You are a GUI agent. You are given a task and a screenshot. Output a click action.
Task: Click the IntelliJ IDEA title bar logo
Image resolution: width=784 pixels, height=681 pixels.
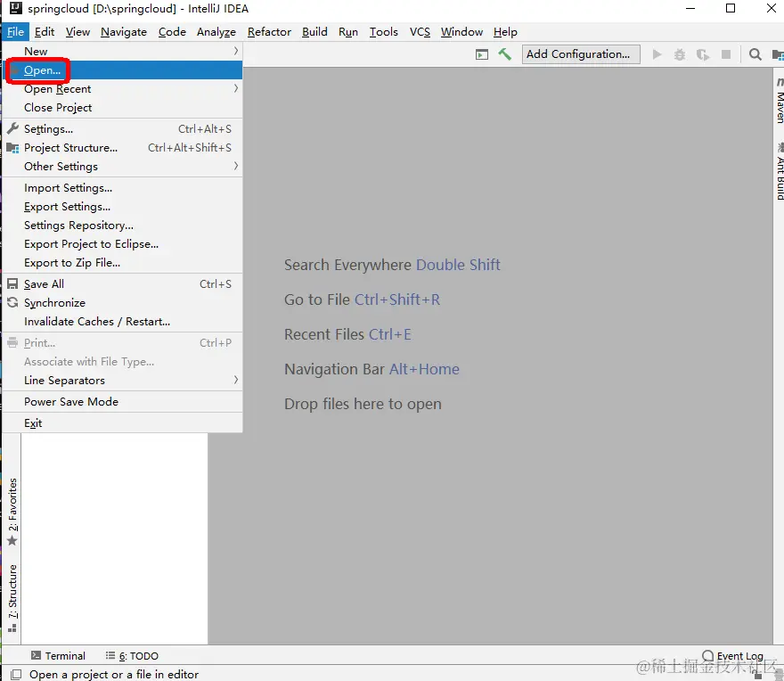(16, 8)
